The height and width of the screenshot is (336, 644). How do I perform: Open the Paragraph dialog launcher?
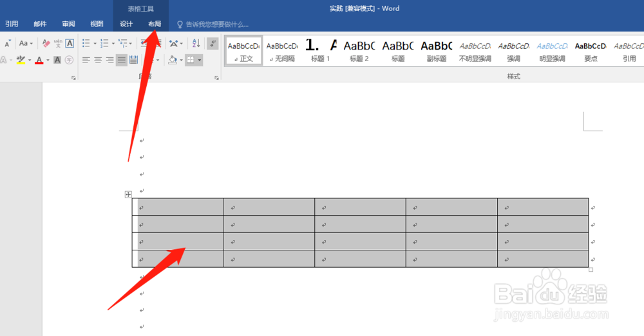point(216,78)
